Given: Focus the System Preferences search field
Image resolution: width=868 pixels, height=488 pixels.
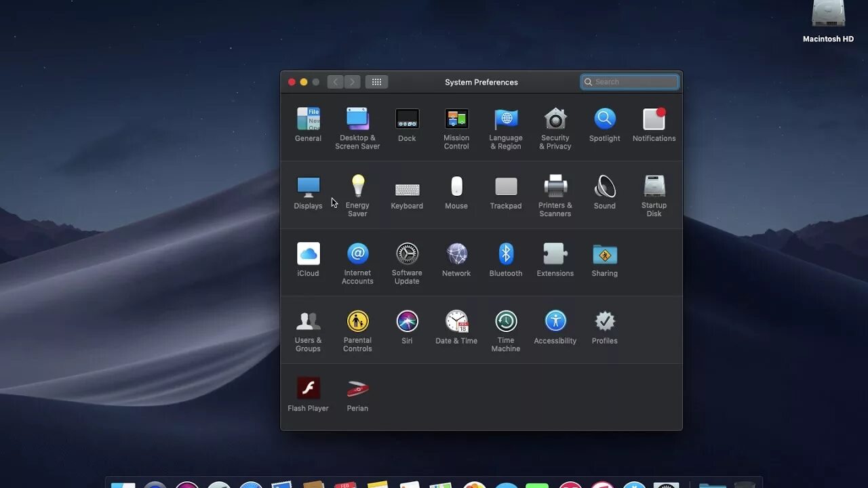Looking at the screenshot, I should pos(630,82).
